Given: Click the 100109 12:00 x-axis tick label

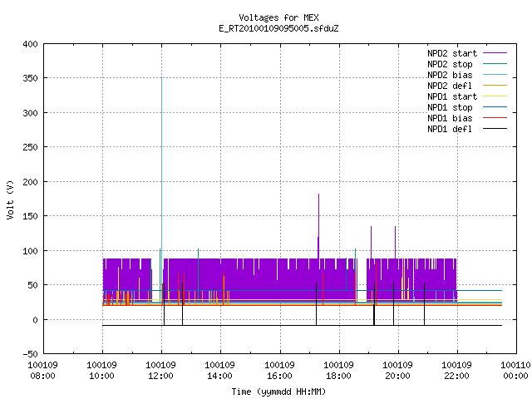Looking at the screenshot, I should click(160, 371).
